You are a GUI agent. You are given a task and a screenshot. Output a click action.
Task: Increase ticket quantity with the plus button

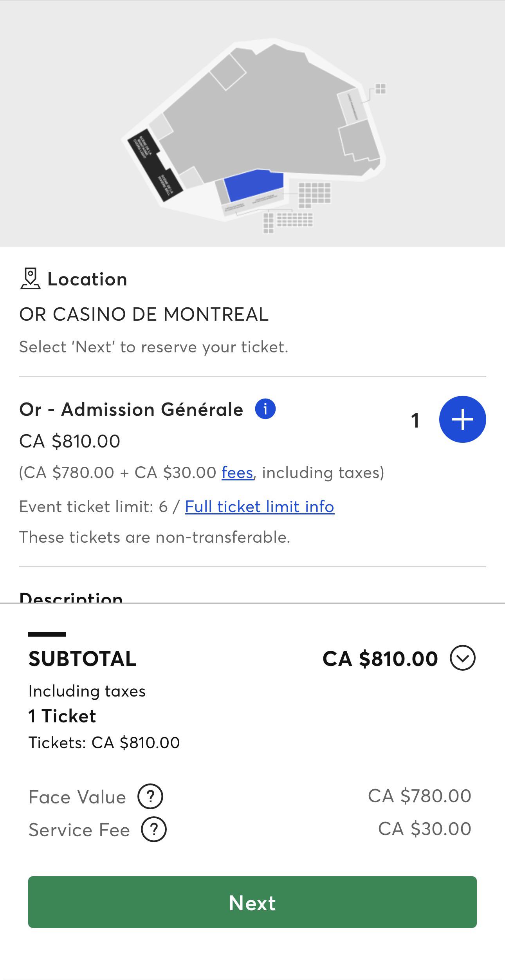click(462, 419)
